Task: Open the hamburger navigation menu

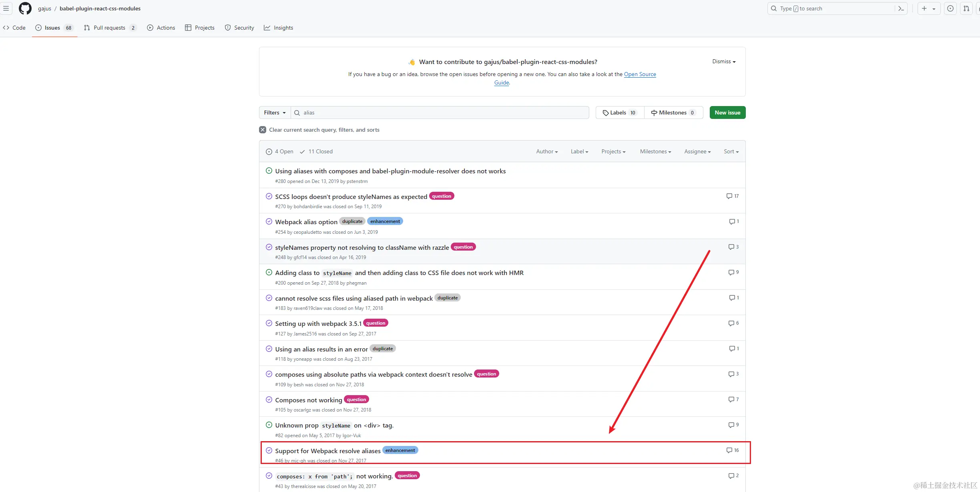Action: pos(6,8)
